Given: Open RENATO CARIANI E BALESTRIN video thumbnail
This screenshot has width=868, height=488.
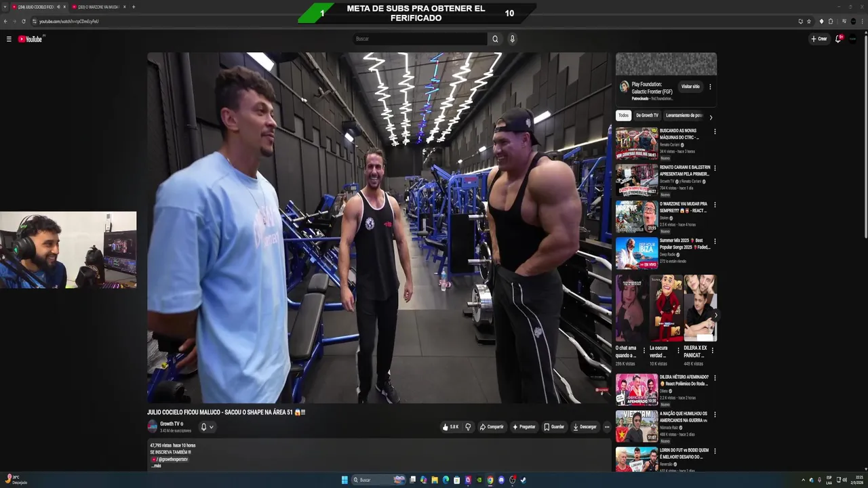Looking at the screenshot, I should [x=637, y=180].
